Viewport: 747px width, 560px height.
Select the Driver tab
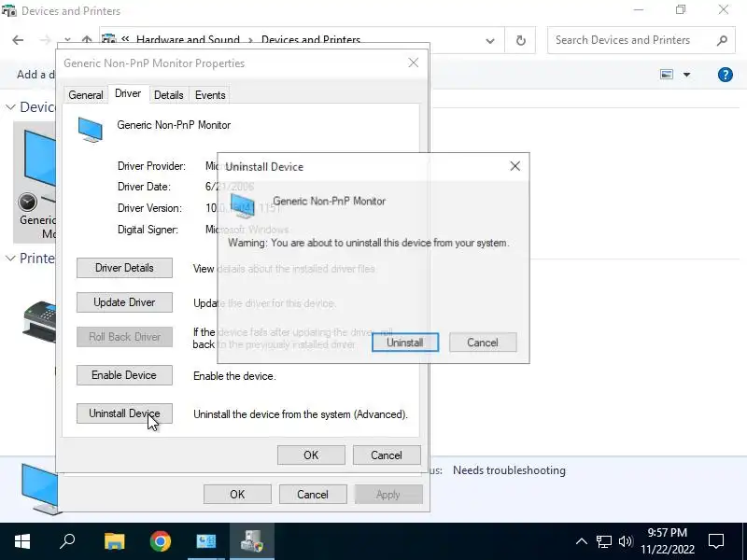click(x=128, y=93)
